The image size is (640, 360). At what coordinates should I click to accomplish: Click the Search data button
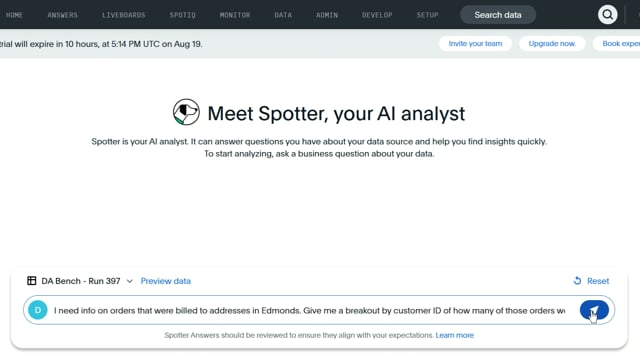click(498, 15)
